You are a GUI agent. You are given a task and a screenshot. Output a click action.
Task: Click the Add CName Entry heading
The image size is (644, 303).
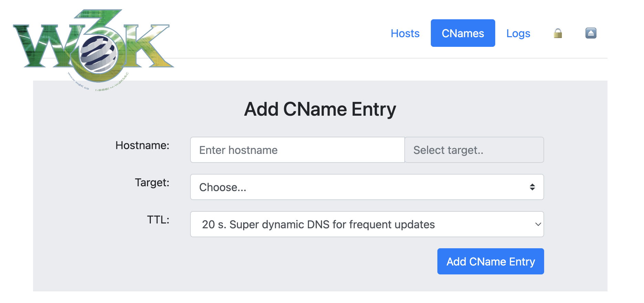coord(320,109)
